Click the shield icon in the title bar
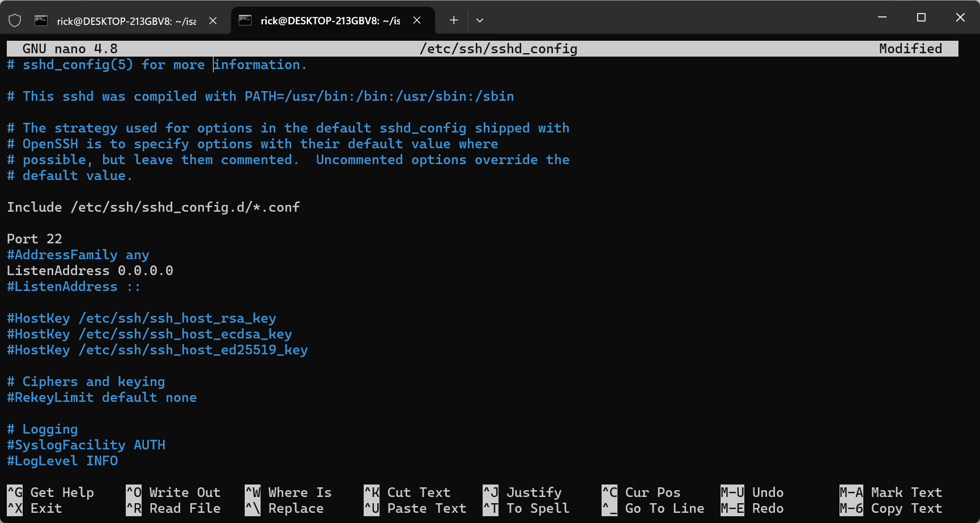This screenshot has height=523, width=980. 15,21
